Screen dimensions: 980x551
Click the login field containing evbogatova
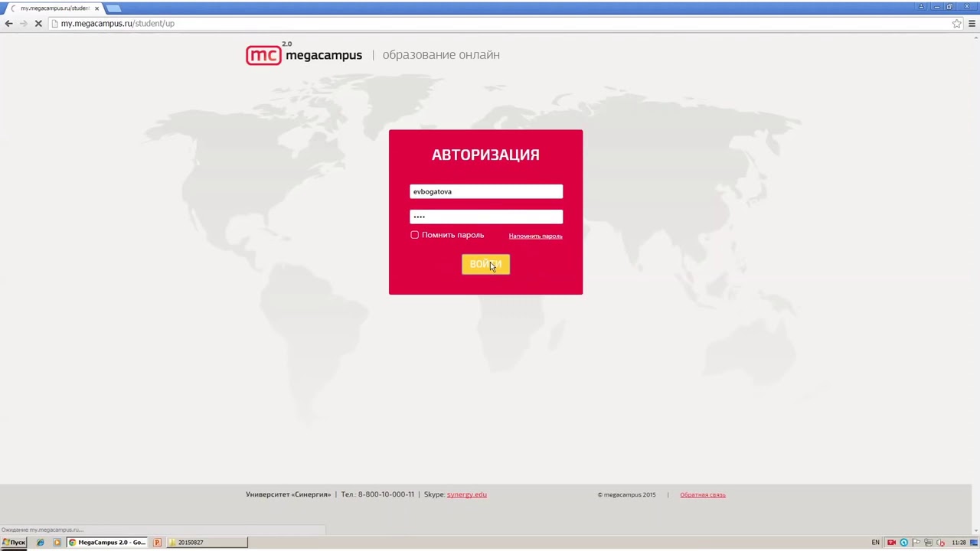click(x=486, y=192)
